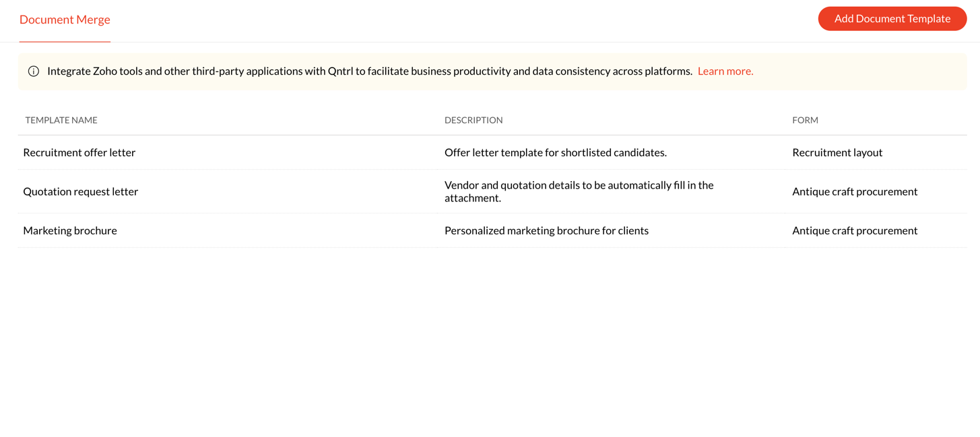
Task: Click the FORM column header
Action: click(x=805, y=121)
